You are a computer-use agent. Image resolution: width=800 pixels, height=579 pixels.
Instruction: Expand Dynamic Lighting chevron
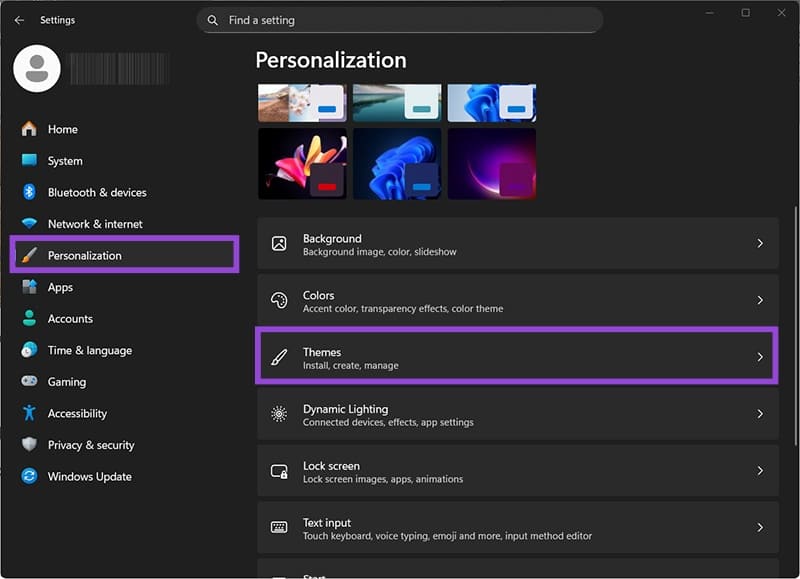pos(760,414)
